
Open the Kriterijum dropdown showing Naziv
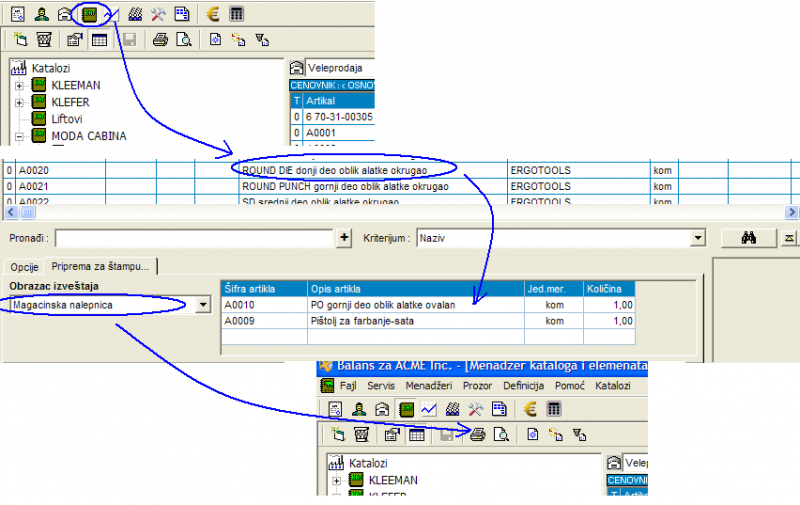point(699,238)
